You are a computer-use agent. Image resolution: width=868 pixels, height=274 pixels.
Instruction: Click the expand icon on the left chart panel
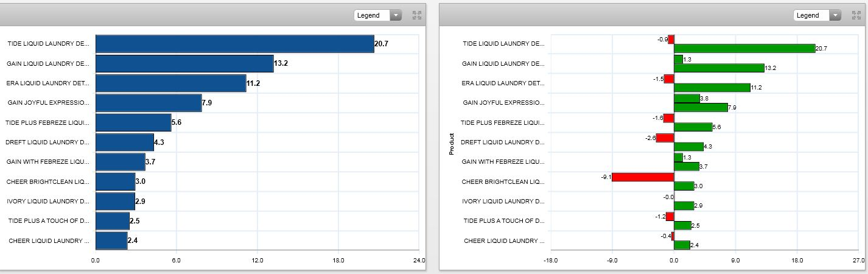coord(416,15)
